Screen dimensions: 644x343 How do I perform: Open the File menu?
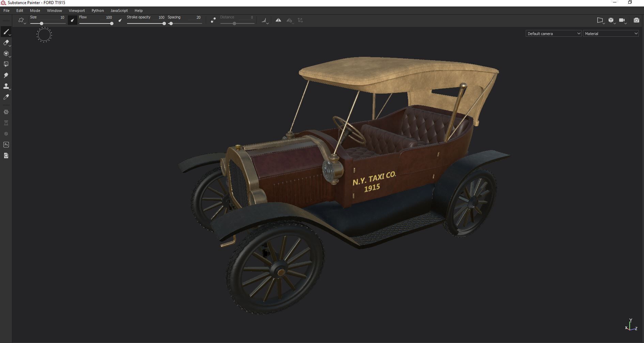click(6, 11)
